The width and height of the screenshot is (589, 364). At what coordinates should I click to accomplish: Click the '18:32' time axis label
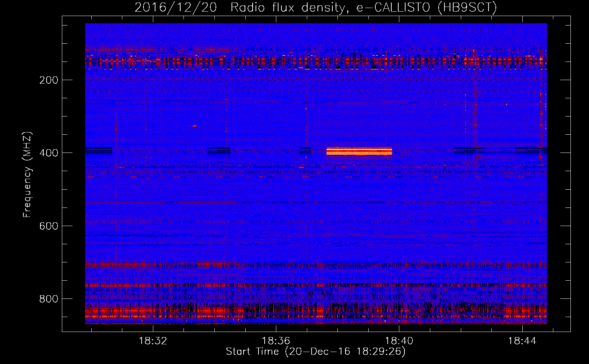[153, 341]
